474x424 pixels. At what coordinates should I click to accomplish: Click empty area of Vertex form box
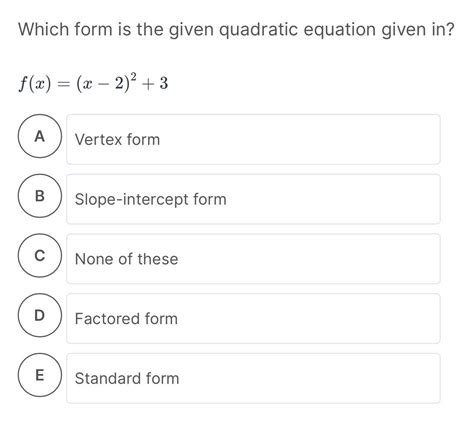300,139
